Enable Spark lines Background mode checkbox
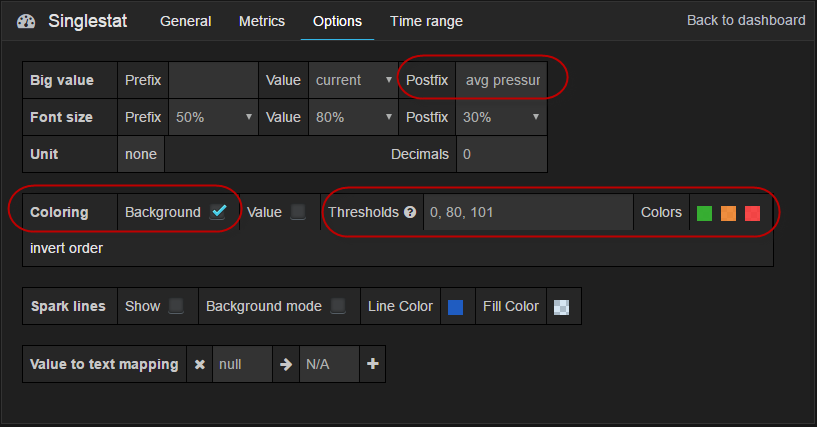This screenshot has width=817, height=427. point(339,306)
